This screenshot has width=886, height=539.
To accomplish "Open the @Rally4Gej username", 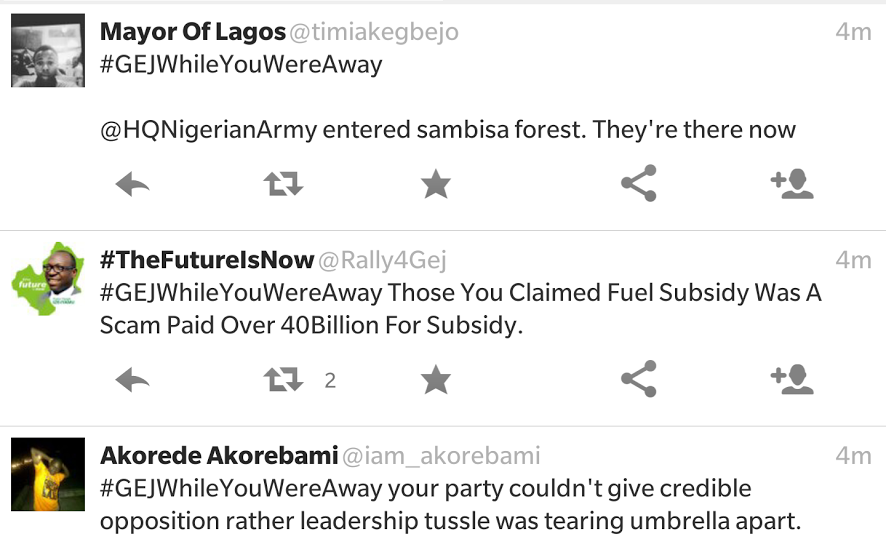I will [383, 261].
